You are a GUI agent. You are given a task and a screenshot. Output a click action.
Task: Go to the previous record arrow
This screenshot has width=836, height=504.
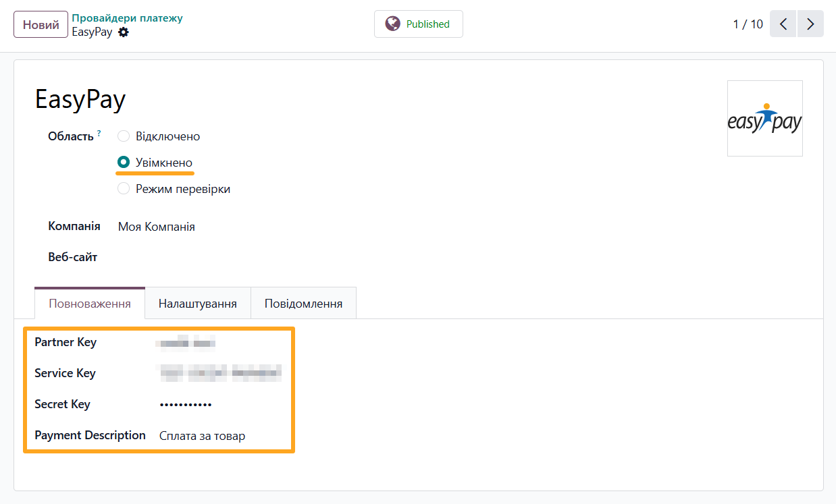(783, 24)
